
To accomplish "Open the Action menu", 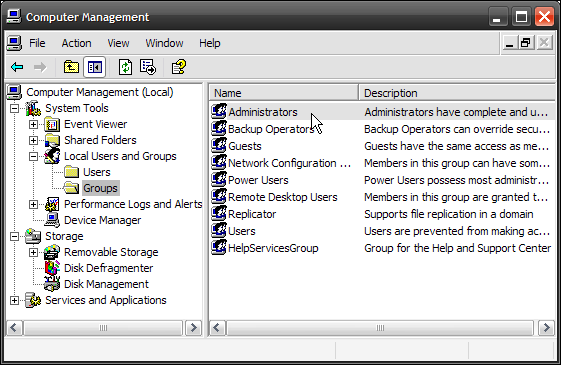I will click(x=77, y=43).
